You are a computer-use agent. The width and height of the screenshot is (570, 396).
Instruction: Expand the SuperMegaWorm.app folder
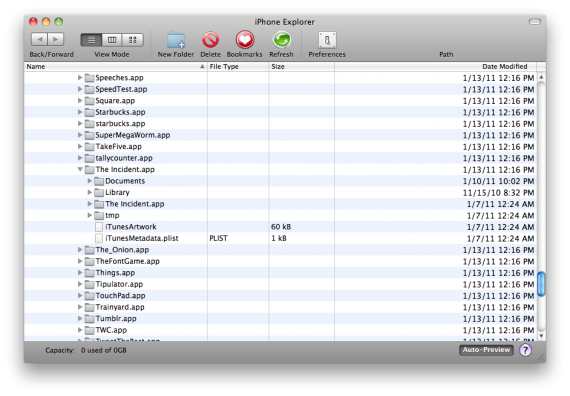tap(80, 135)
